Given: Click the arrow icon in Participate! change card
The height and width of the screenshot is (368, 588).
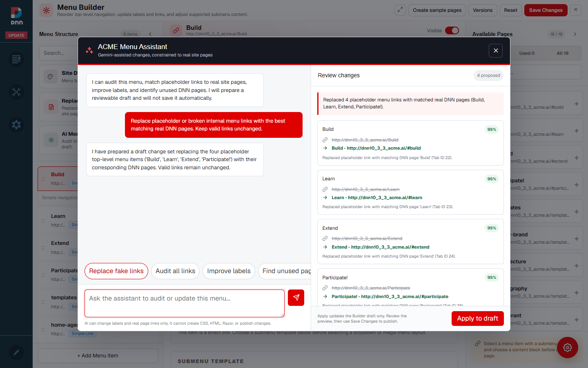Looking at the screenshot, I should tap(325, 296).
